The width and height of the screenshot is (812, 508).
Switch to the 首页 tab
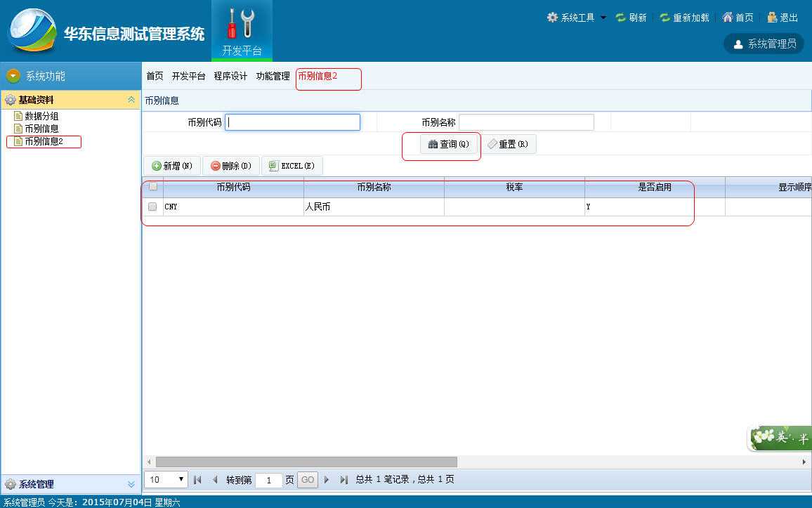[x=155, y=76]
